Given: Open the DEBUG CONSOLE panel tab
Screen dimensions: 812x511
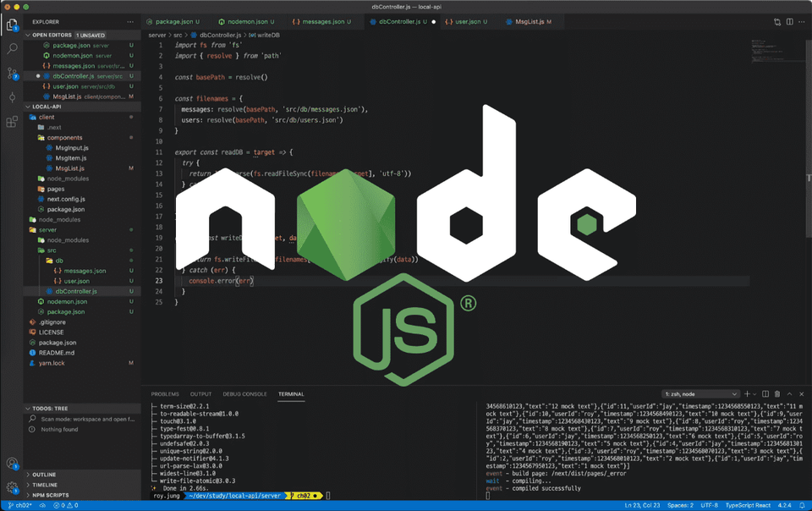Looking at the screenshot, I should 245,394.
